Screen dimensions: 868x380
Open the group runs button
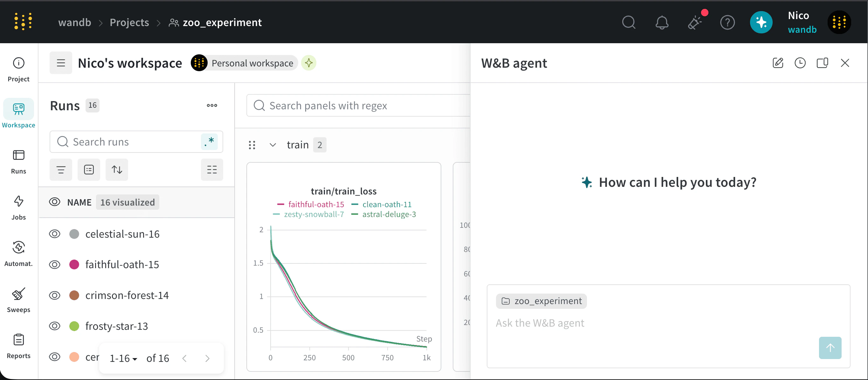pyautogui.click(x=89, y=169)
